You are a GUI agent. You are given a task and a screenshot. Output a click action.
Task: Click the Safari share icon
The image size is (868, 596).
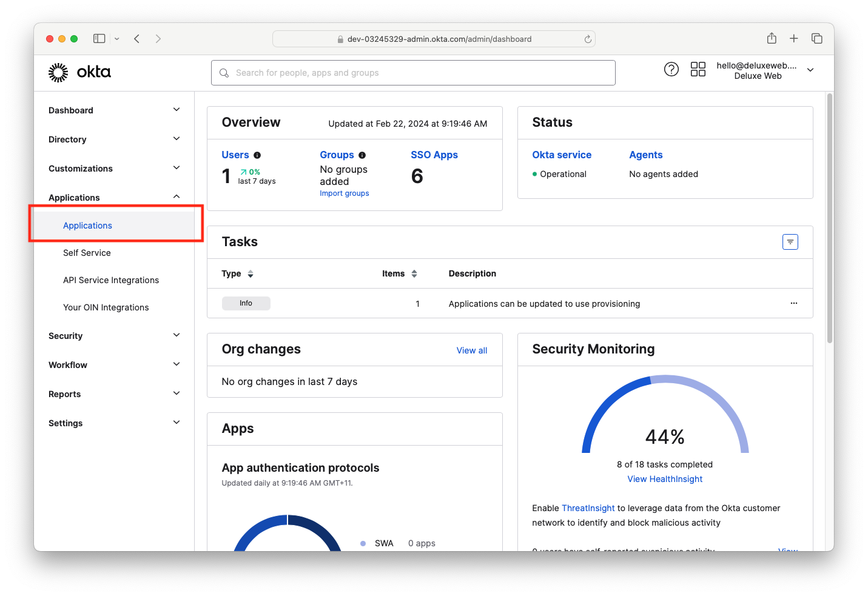(771, 39)
